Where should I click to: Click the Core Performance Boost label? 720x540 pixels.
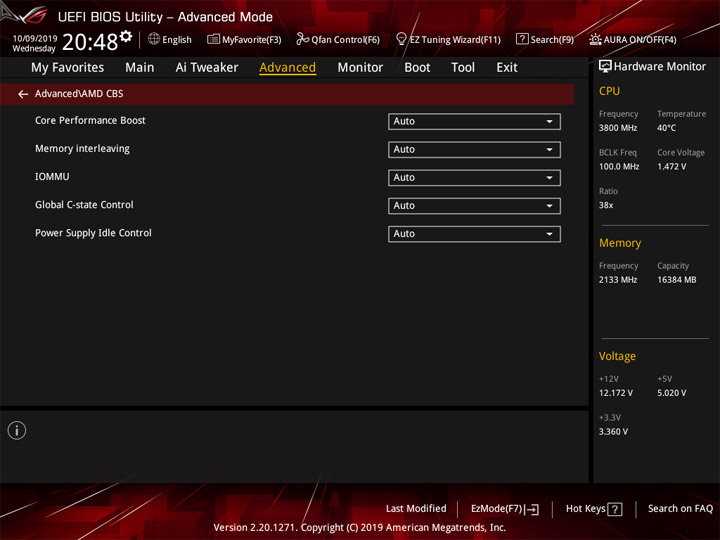[x=90, y=120]
